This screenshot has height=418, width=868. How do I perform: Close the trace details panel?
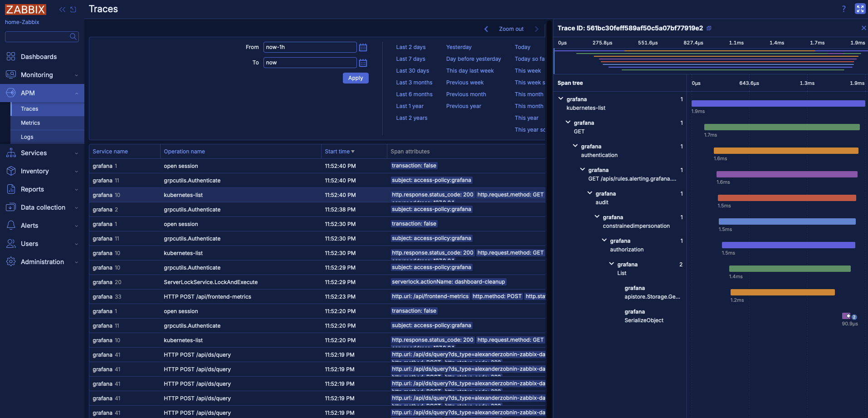(863, 28)
